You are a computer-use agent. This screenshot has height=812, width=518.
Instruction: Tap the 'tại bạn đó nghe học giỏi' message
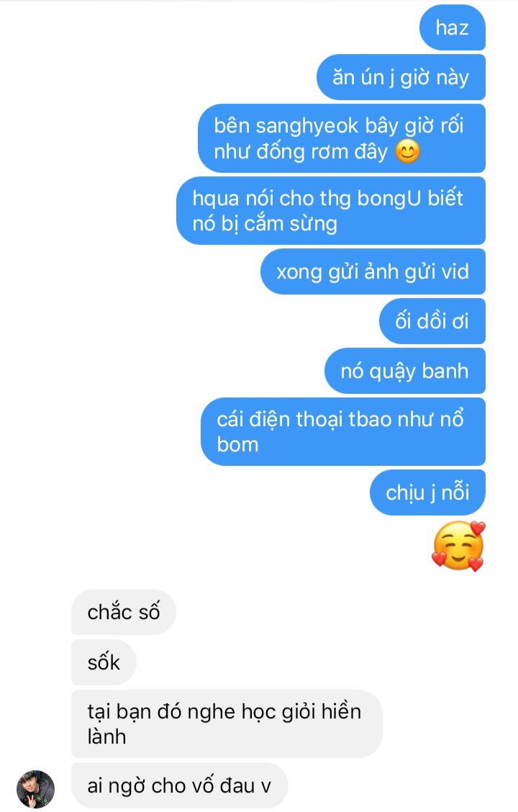coord(227,724)
